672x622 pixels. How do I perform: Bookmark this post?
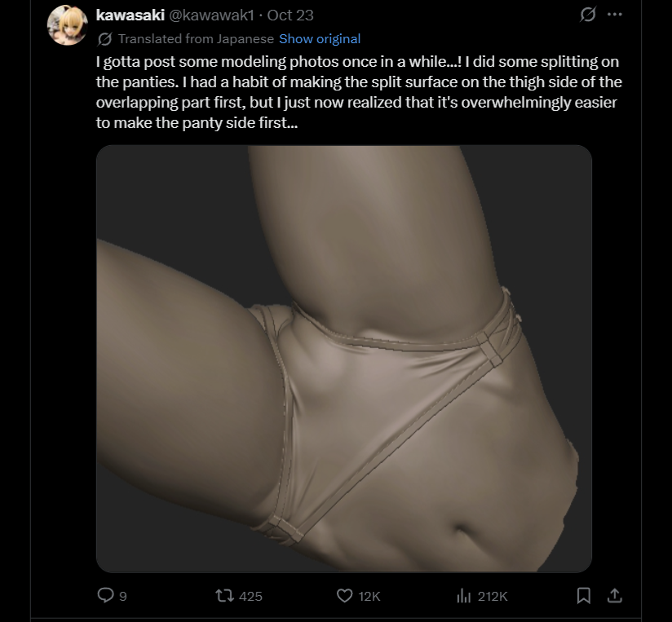584,595
